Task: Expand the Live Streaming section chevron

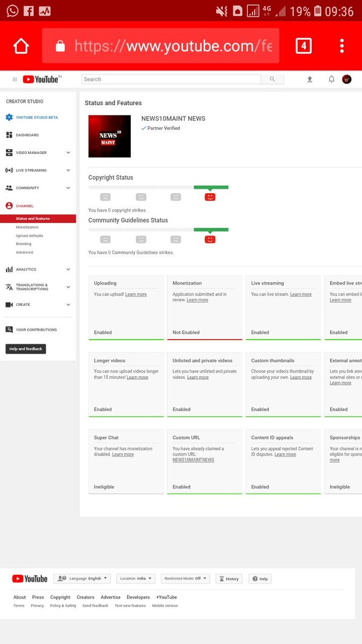Action: pyautogui.click(x=68, y=170)
